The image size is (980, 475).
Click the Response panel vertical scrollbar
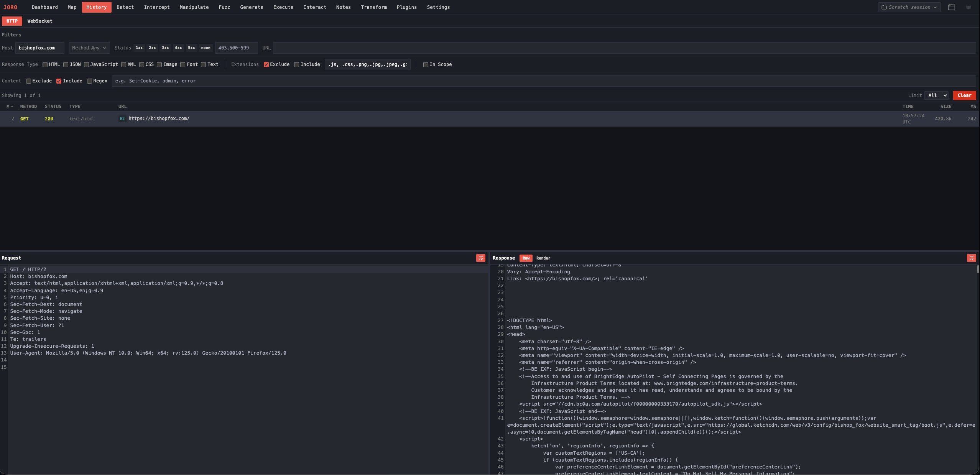(978, 269)
